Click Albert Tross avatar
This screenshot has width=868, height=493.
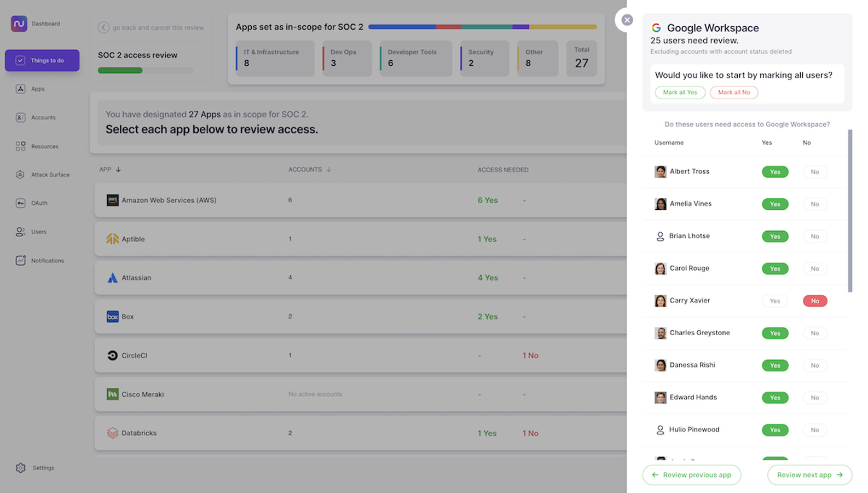pos(661,172)
